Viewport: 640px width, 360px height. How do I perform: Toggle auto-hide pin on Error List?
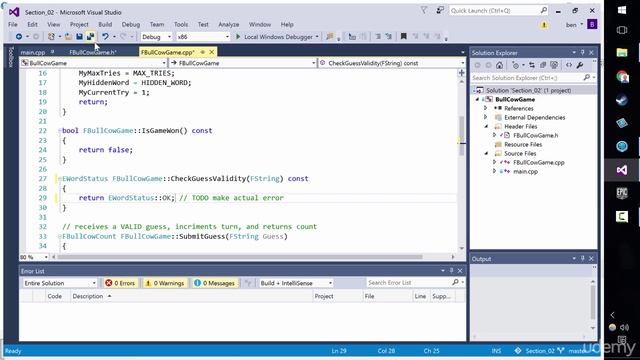coord(451,271)
